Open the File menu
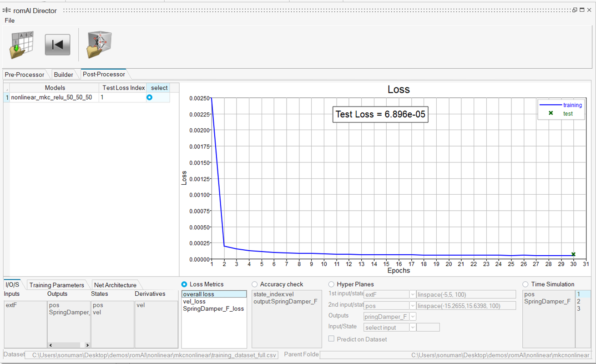 tap(10, 20)
